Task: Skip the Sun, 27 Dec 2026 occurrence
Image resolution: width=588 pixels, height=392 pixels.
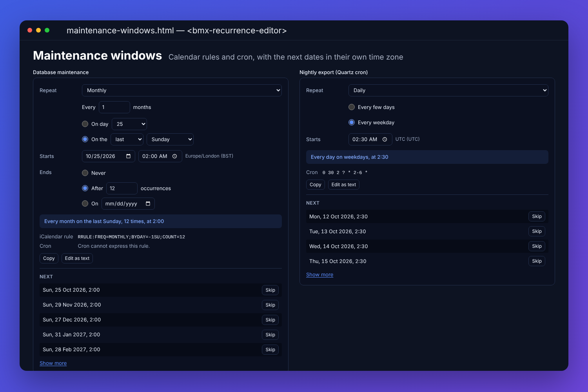Action: point(270,320)
